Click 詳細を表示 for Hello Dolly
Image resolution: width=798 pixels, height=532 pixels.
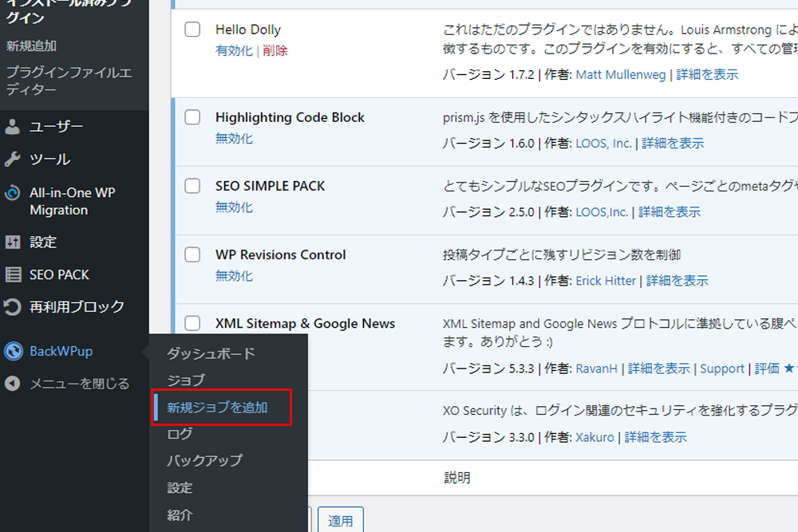coord(707,75)
